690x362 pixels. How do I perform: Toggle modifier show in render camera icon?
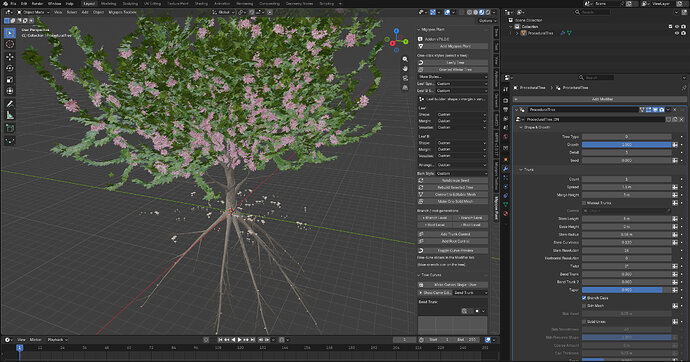[x=661, y=110]
